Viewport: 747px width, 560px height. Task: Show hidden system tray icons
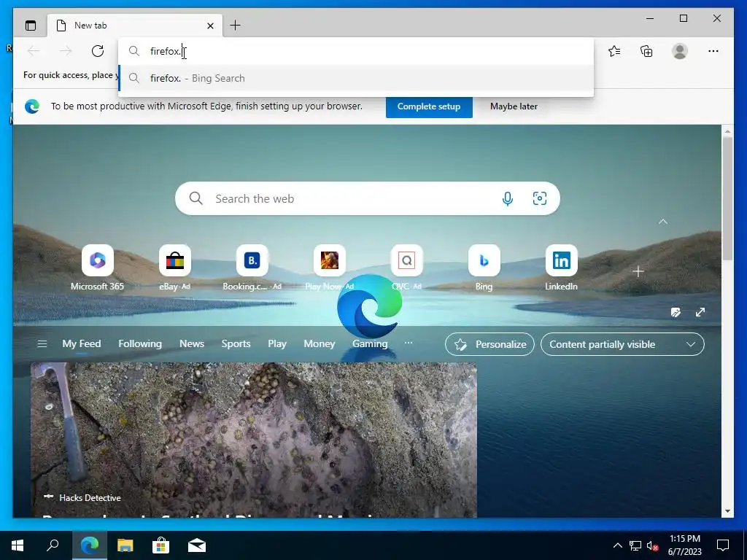click(x=617, y=545)
